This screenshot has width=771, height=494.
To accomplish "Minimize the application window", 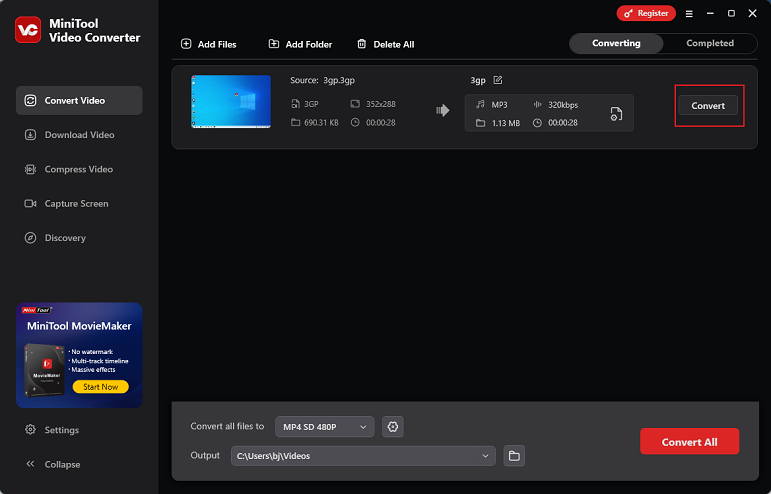I will point(710,13).
